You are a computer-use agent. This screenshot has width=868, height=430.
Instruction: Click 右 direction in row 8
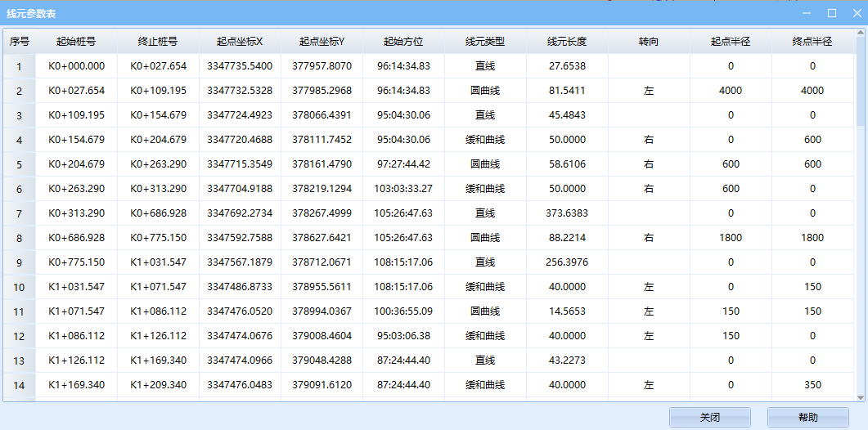click(x=649, y=238)
